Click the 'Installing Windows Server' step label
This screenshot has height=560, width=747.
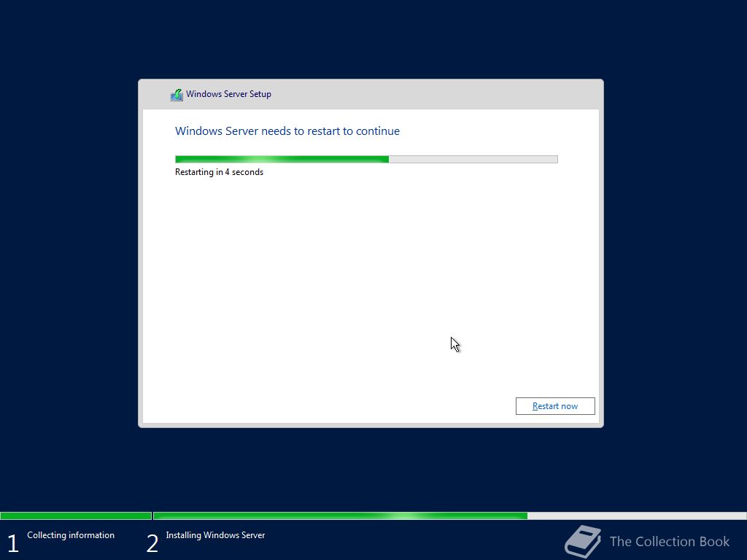215,535
